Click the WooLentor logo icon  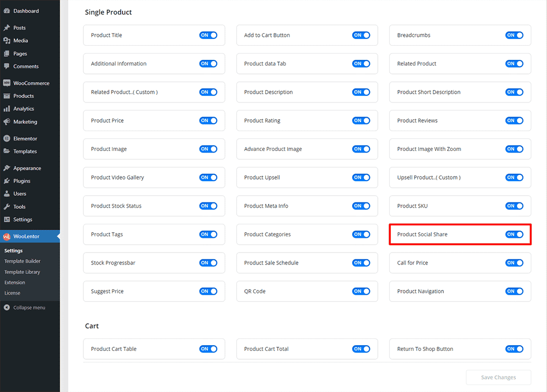tap(7, 236)
